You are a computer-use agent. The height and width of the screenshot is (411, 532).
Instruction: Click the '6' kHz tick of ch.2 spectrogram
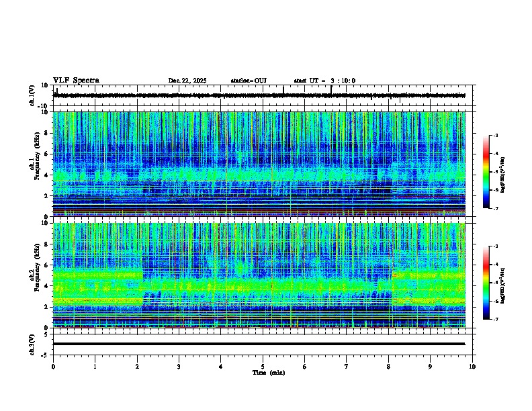47,265
